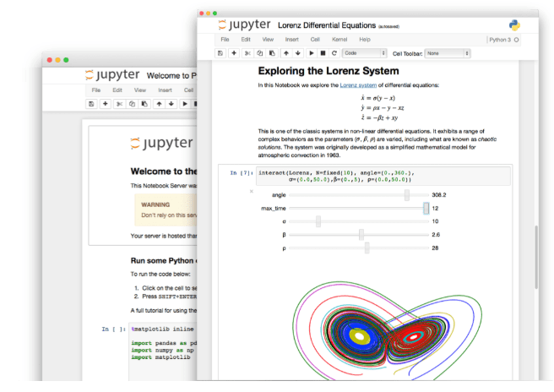
Task: Click the Lorenz attractor plot output
Action: click(388, 329)
